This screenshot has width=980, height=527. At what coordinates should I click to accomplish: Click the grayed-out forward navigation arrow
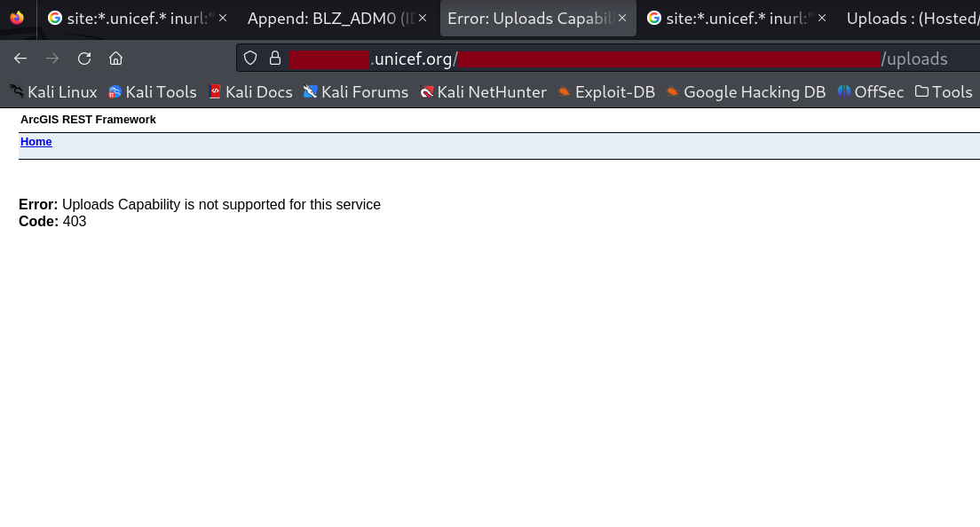(51, 58)
